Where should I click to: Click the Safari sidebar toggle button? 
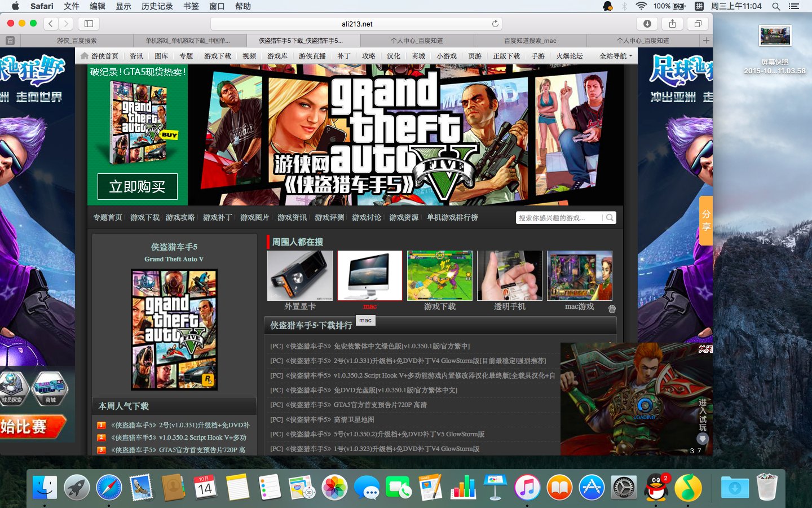click(x=89, y=24)
